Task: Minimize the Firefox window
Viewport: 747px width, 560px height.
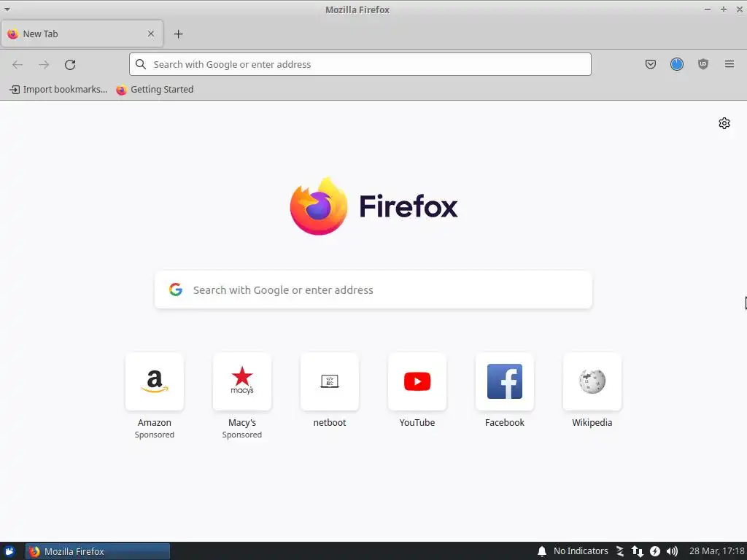Action: [x=708, y=9]
